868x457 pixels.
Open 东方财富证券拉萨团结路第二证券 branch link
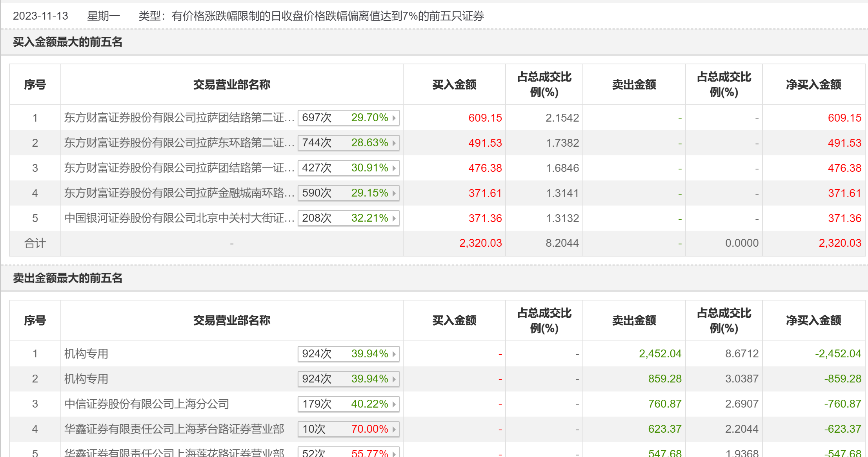[179, 118]
